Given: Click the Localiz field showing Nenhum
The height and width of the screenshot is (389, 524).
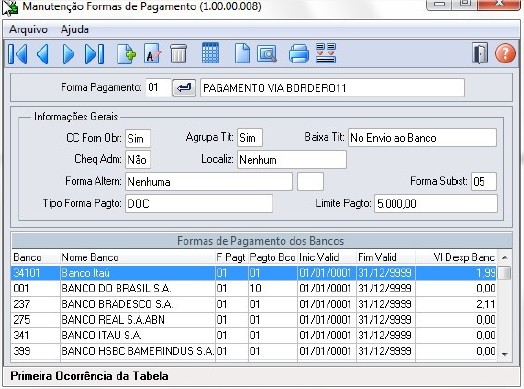Looking at the screenshot, I should click(x=292, y=159).
